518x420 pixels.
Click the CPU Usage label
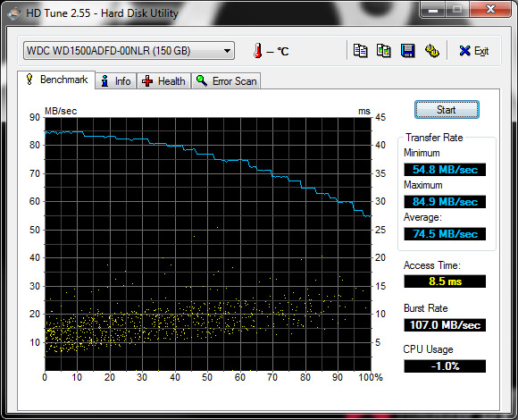pyautogui.click(x=428, y=349)
